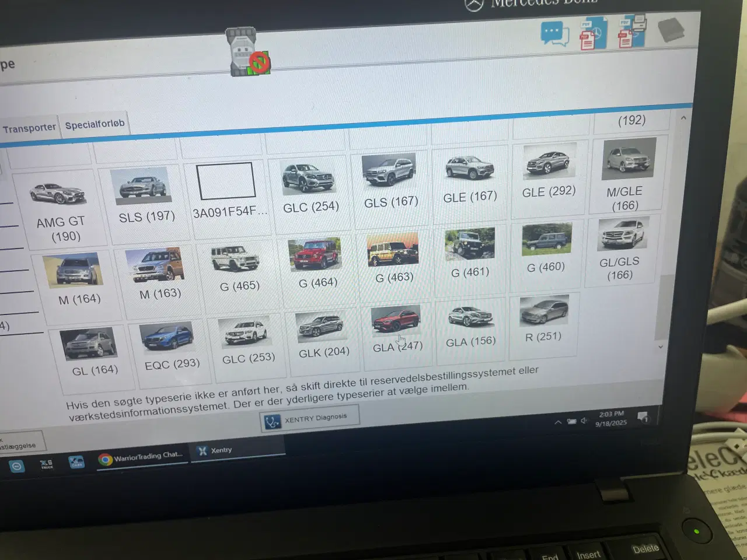The image size is (747, 560).
Task: Click the battery status tray icon
Action: point(571,421)
